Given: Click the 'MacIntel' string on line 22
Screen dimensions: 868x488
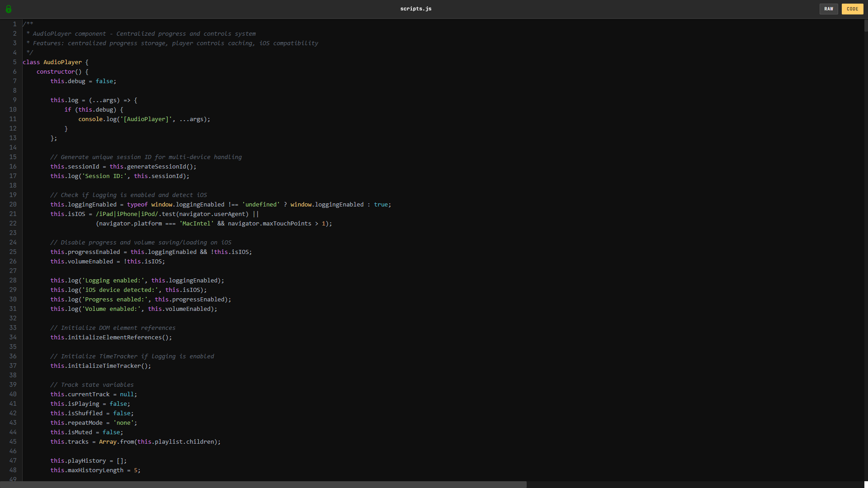Looking at the screenshot, I should tap(197, 223).
